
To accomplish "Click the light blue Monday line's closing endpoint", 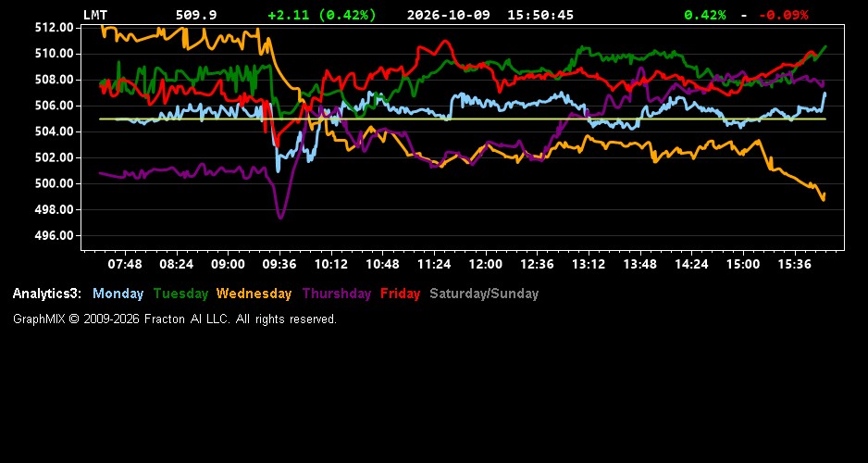I will pos(825,94).
